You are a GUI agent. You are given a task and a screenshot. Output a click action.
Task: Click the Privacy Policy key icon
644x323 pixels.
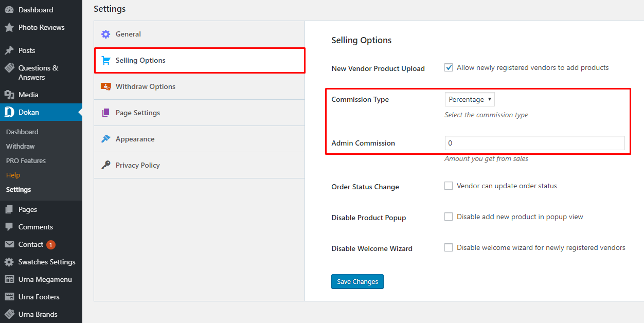pos(106,165)
